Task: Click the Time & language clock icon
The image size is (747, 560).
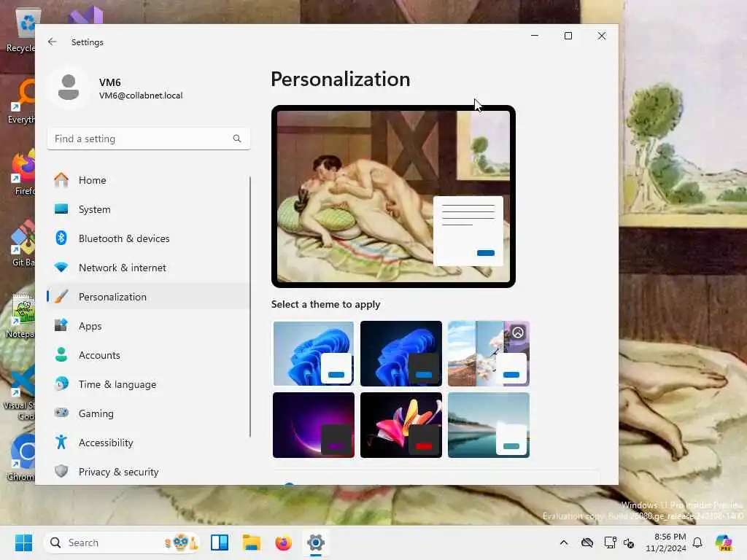Action: coord(61,384)
